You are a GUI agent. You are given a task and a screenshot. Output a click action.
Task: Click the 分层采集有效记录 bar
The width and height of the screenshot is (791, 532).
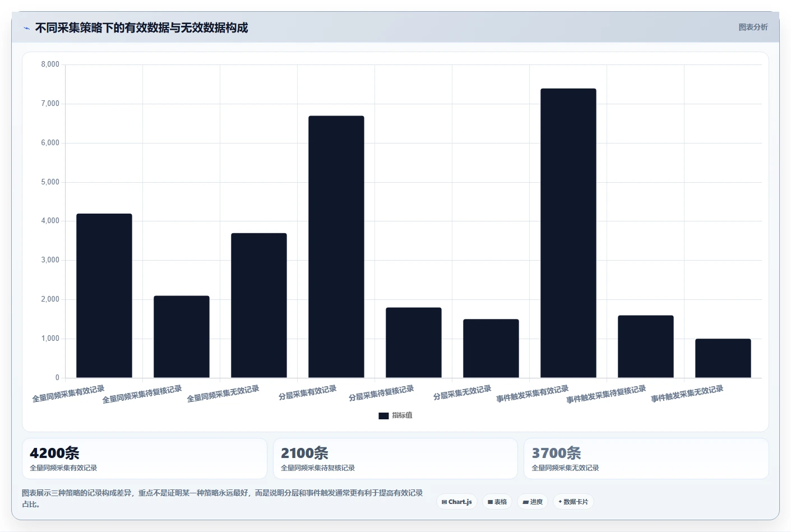336,247
